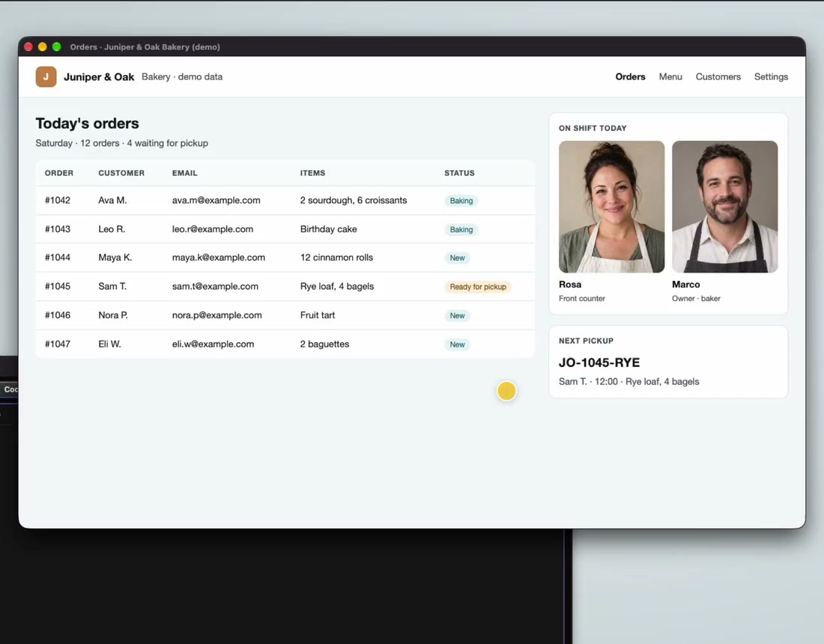
Task: Click email sam.t@example.com
Action: tap(215, 286)
